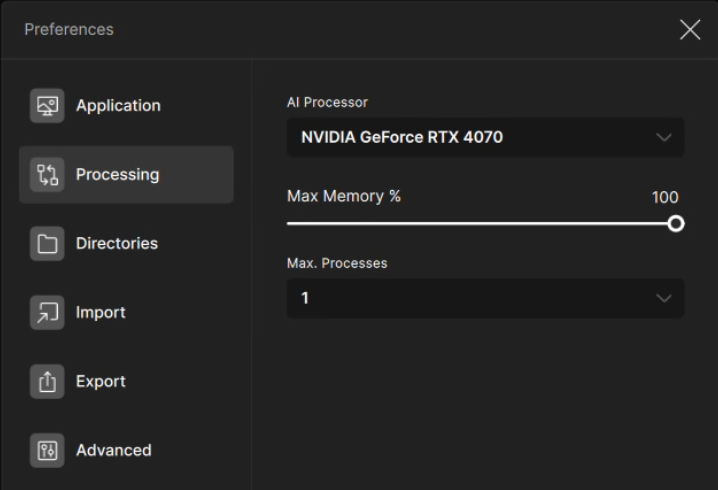718x490 pixels.
Task: Select the Processing label in sidebar
Action: tap(117, 175)
